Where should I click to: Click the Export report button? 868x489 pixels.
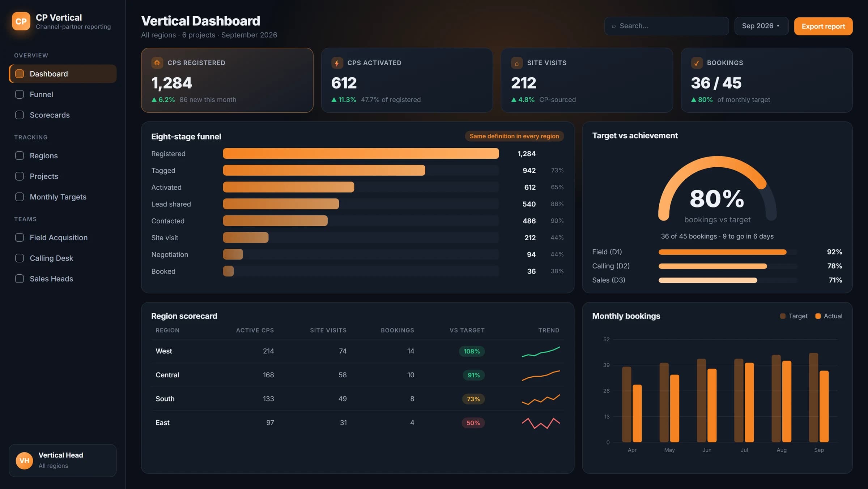coord(823,26)
